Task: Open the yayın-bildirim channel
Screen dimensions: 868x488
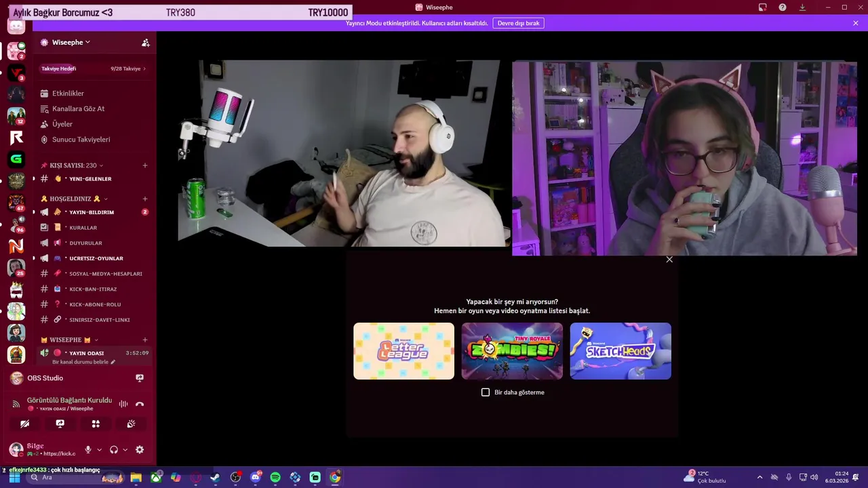Action: (94, 212)
